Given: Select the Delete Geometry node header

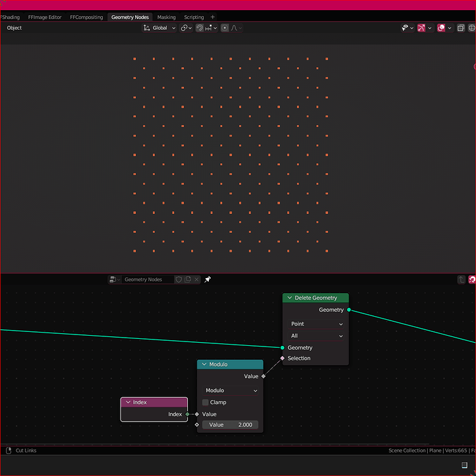Looking at the screenshot, I should pyautogui.click(x=315, y=298).
